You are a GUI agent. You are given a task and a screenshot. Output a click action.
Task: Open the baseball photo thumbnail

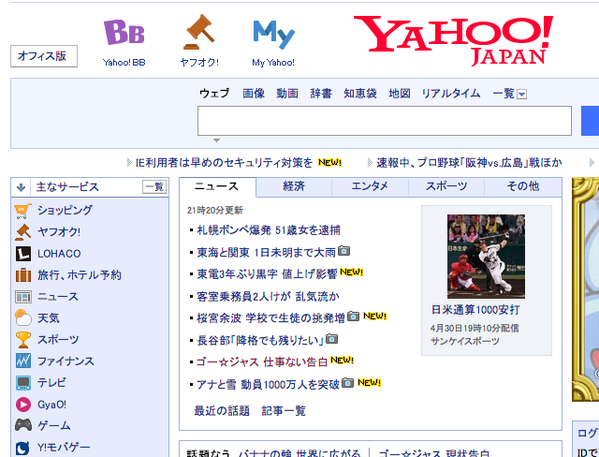click(486, 256)
